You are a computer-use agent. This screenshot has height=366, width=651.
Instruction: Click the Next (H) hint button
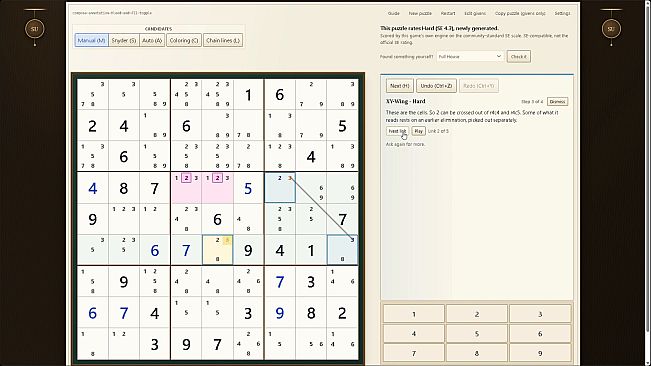tap(400, 86)
